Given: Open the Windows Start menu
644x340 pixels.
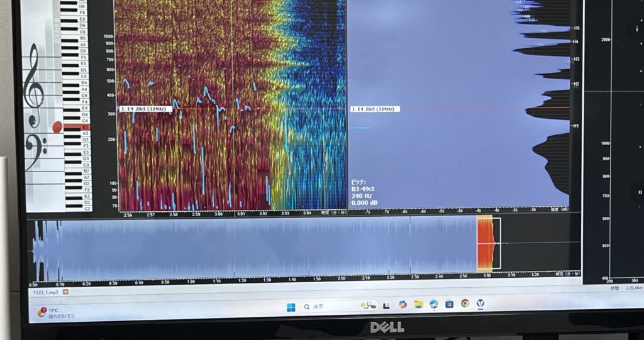Looking at the screenshot, I should (x=291, y=307).
